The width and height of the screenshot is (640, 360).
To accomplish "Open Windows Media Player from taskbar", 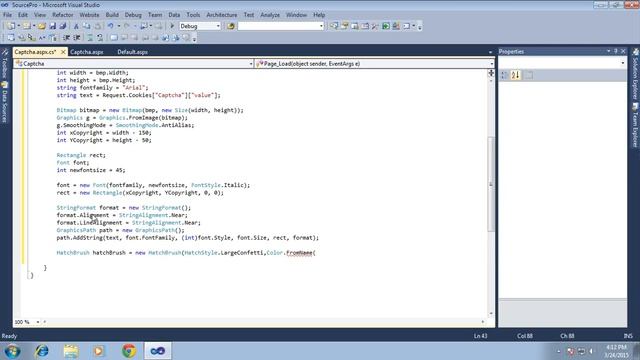I will pos(99,351).
